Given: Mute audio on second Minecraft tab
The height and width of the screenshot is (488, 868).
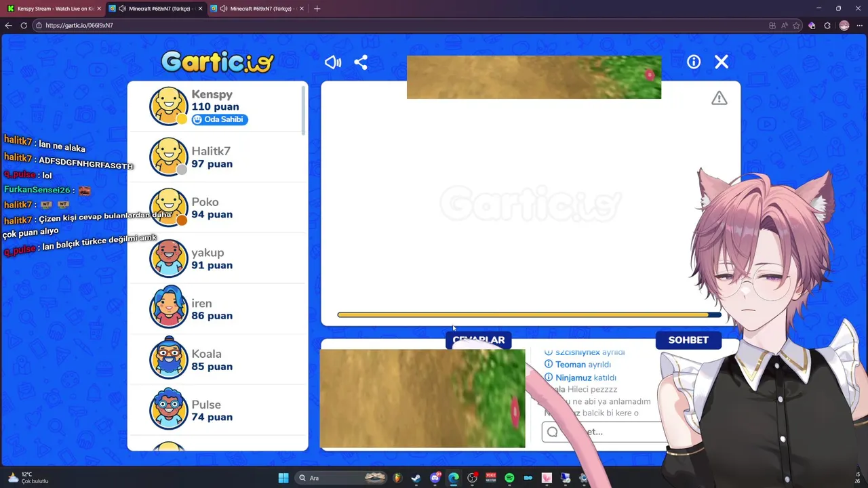Looking at the screenshot, I should click(x=224, y=9).
